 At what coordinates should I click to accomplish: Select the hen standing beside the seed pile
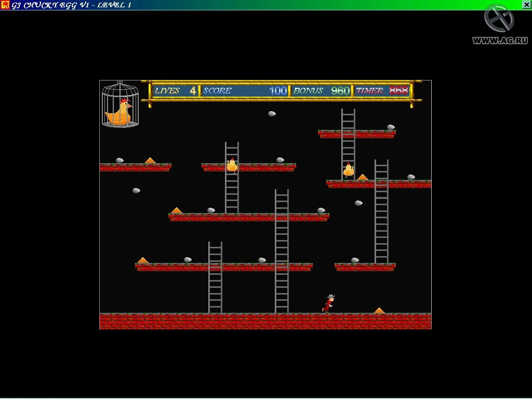coord(348,170)
